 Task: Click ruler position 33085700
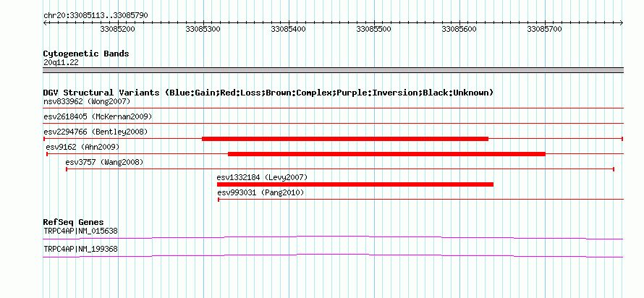click(545, 30)
